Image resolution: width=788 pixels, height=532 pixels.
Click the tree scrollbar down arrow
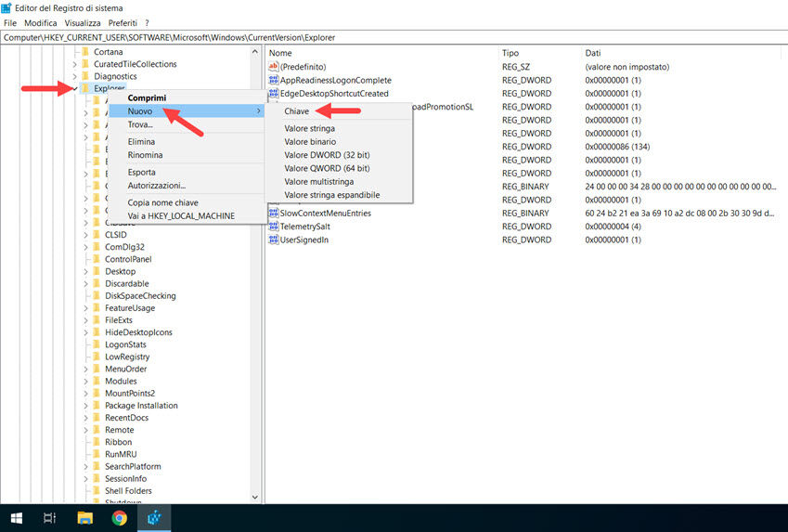pyautogui.click(x=255, y=497)
